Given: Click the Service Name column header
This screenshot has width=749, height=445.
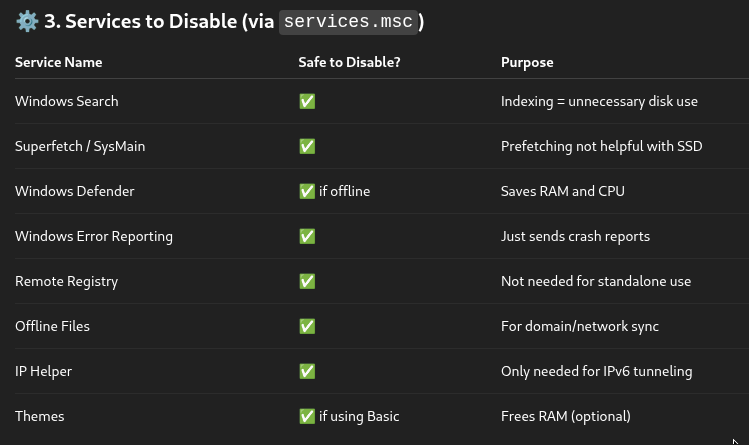Looking at the screenshot, I should 58,62.
